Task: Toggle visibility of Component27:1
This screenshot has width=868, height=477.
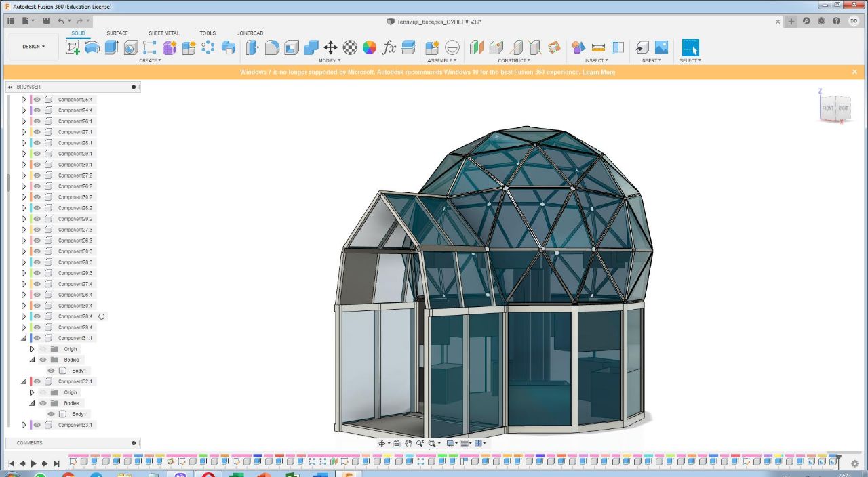Action: (x=37, y=132)
